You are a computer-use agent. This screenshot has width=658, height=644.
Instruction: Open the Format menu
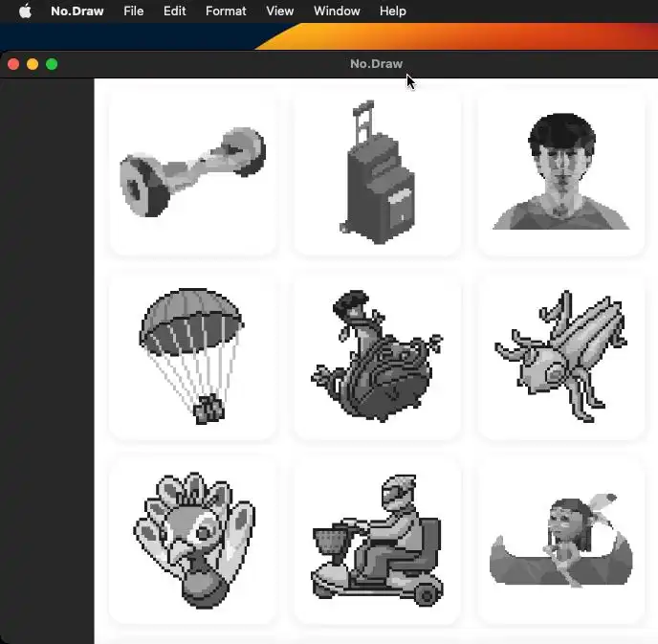226,11
